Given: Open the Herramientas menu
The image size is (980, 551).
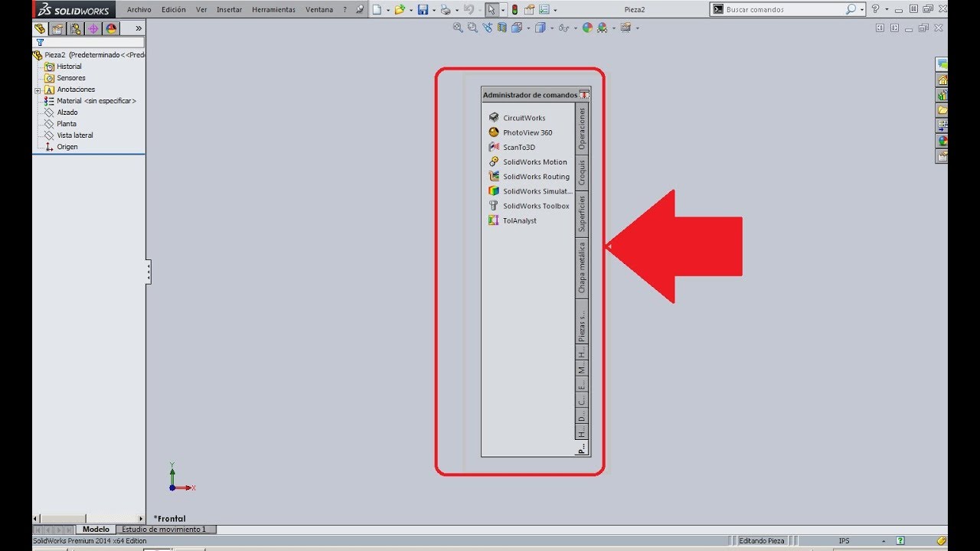Looking at the screenshot, I should [x=273, y=10].
